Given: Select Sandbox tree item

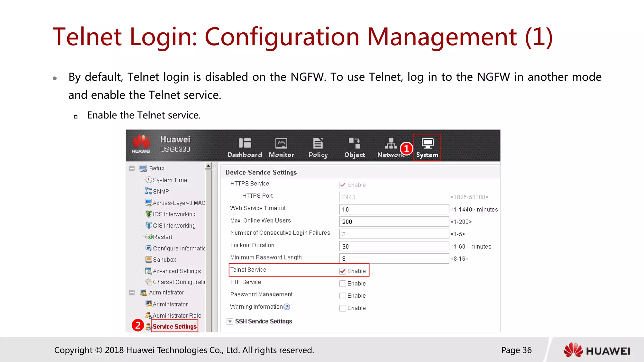Looking at the screenshot, I should tap(164, 260).
